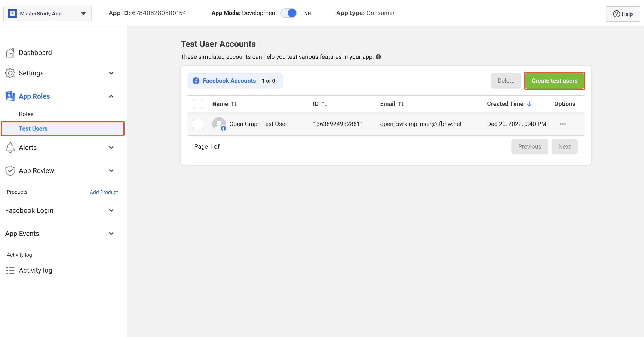
Task: Click info icon beside simulated accounts description
Action: click(x=378, y=57)
